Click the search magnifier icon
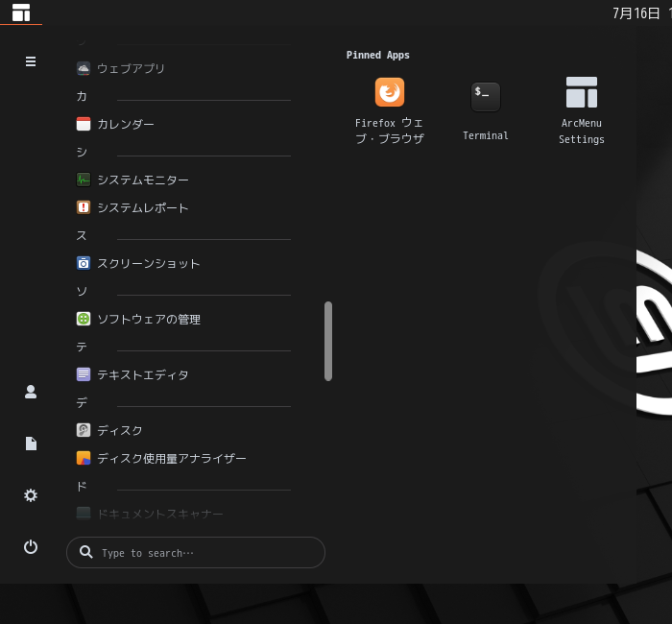 (86, 552)
